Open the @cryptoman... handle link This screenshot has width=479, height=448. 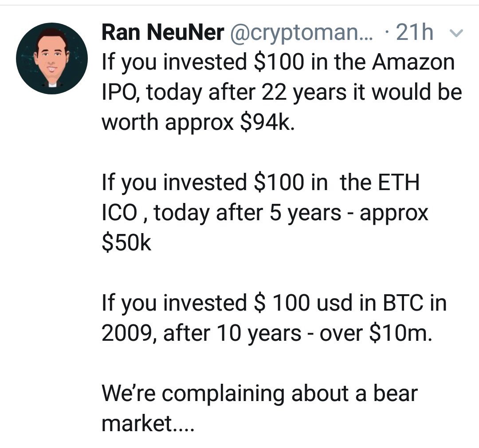(x=301, y=33)
